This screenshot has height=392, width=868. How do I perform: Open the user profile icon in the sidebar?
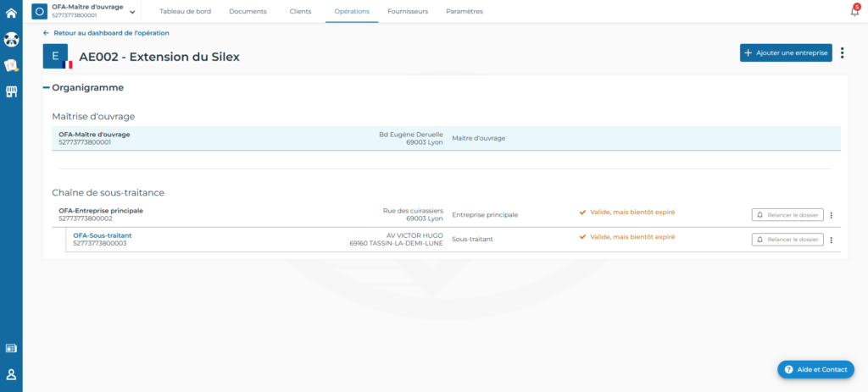pos(11,374)
